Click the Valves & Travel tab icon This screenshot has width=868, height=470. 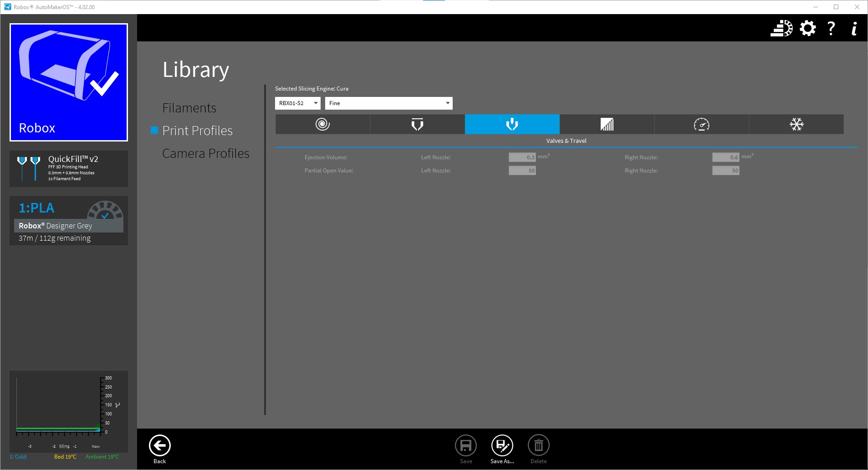pos(512,124)
